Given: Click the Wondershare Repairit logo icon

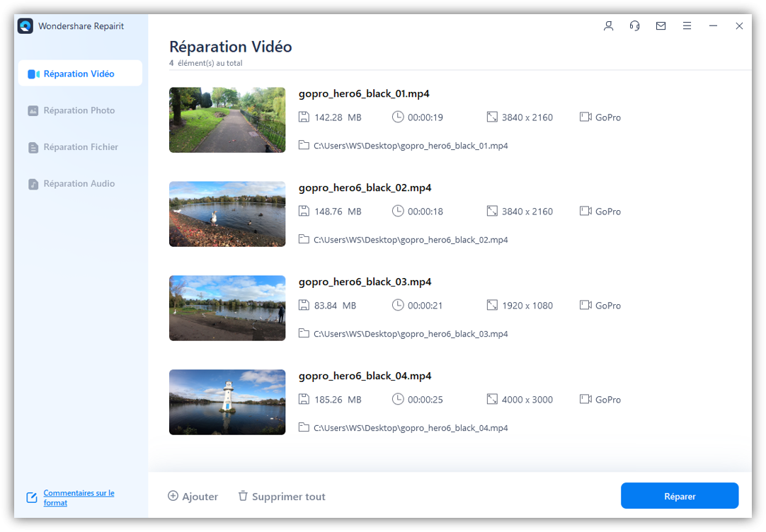Looking at the screenshot, I should (x=25, y=26).
